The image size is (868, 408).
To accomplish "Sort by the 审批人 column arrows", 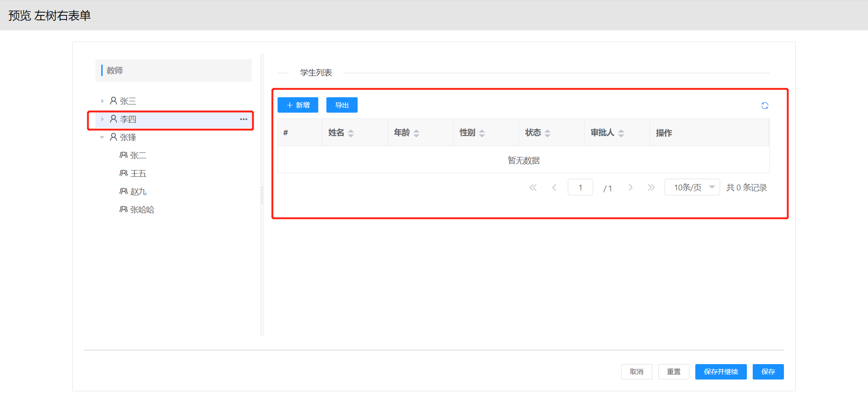I will (621, 133).
